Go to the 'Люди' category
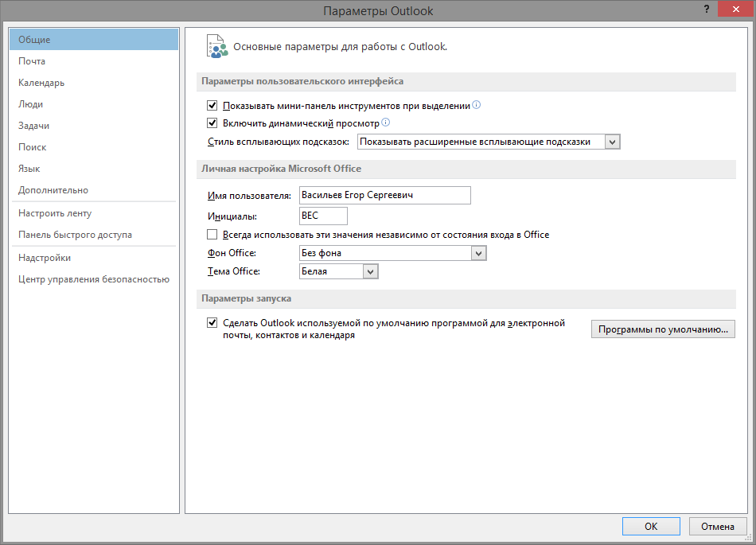Image resolution: width=756 pixels, height=545 pixels. click(94, 104)
